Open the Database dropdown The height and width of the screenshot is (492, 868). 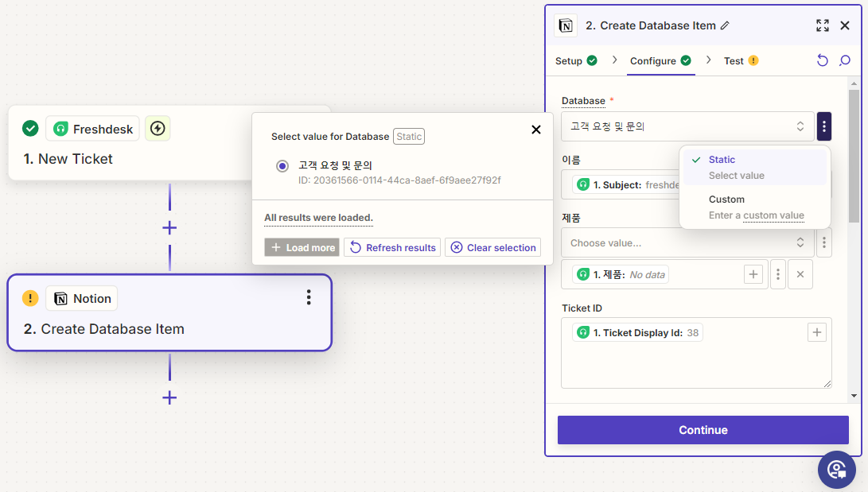[687, 126]
